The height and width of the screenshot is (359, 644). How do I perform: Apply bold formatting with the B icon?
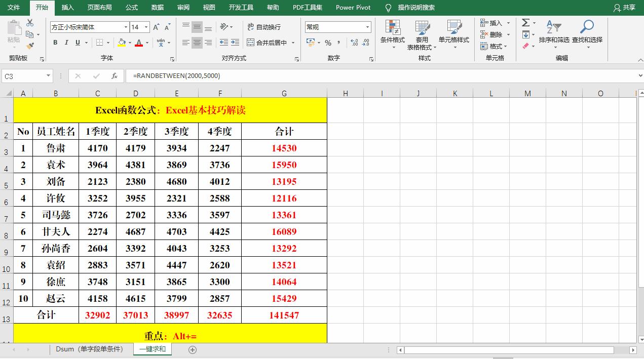tap(55, 43)
